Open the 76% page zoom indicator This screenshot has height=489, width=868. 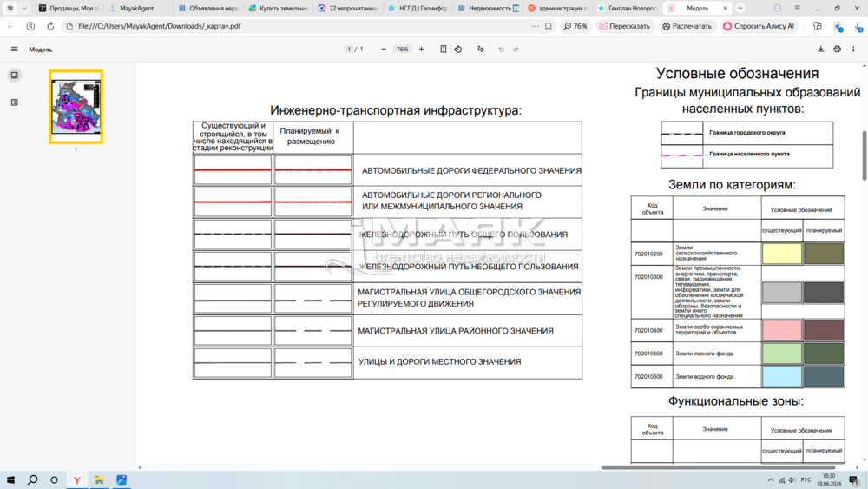click(575, 26)
